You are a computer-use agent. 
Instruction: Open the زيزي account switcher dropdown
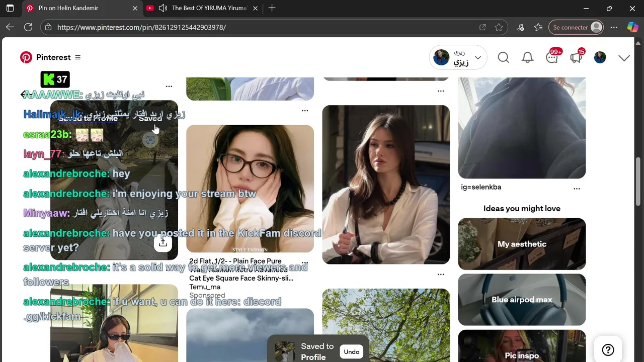(458, 57)
